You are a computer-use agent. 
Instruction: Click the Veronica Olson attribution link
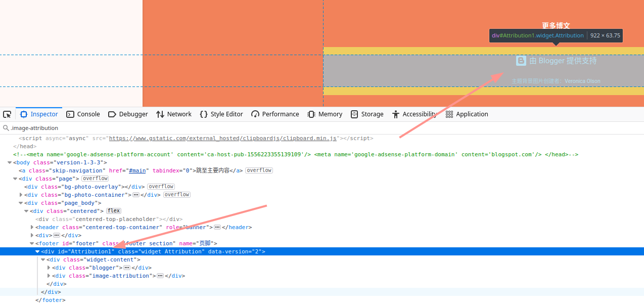pyautogui.click(x=582, y=81)
